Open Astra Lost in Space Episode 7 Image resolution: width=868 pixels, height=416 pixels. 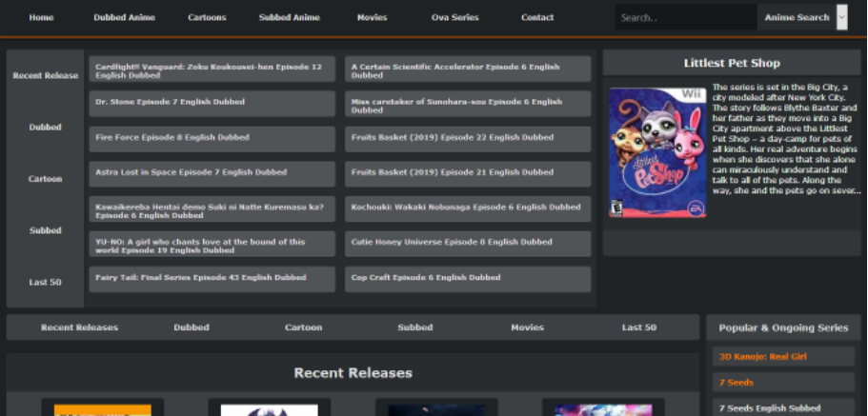[x=212, y=174]
